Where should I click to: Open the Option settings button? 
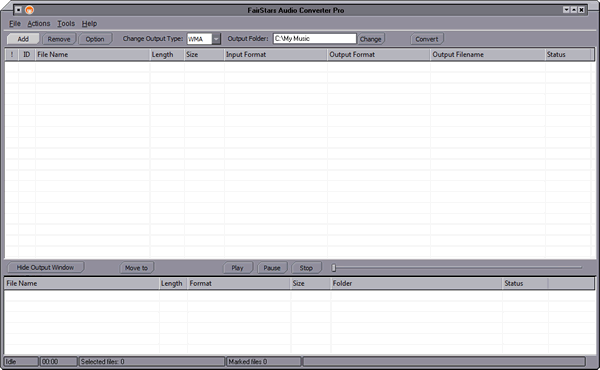[95, 39]
